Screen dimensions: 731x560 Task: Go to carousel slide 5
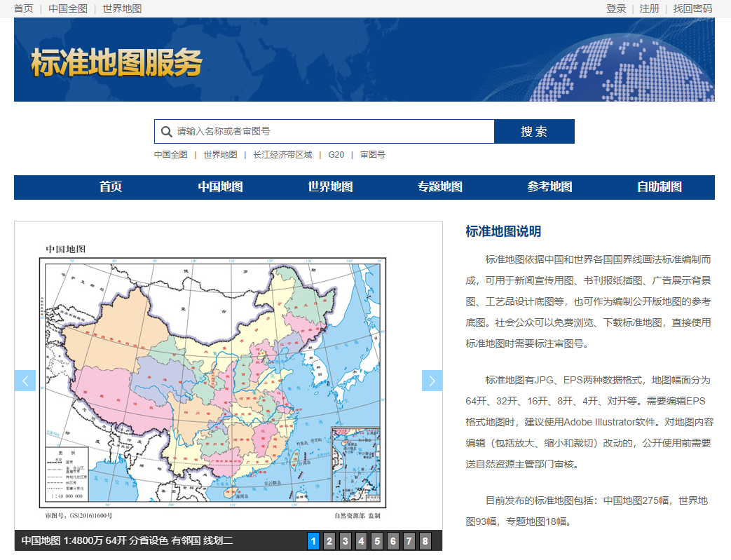[x=377, y=541]
